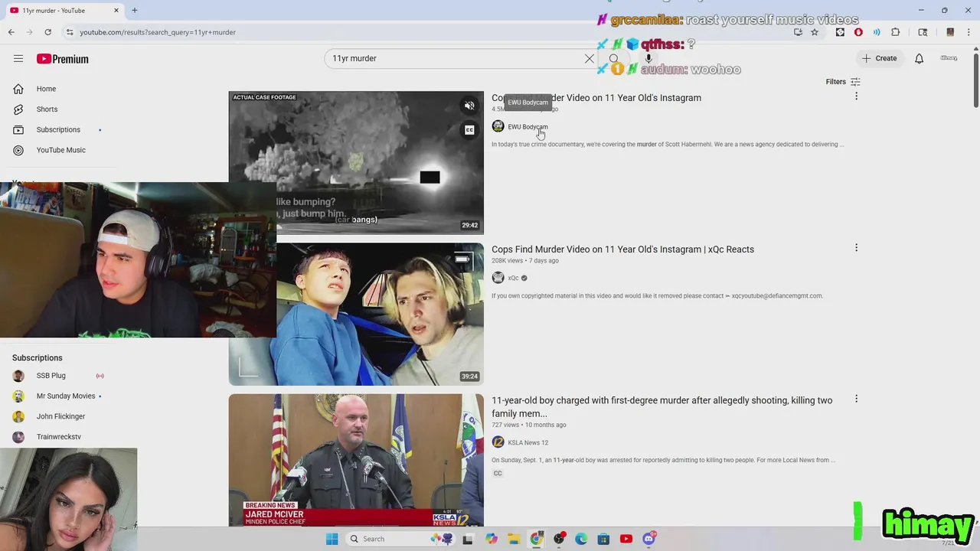Open Discord from the taskbar

coord(649,539)
